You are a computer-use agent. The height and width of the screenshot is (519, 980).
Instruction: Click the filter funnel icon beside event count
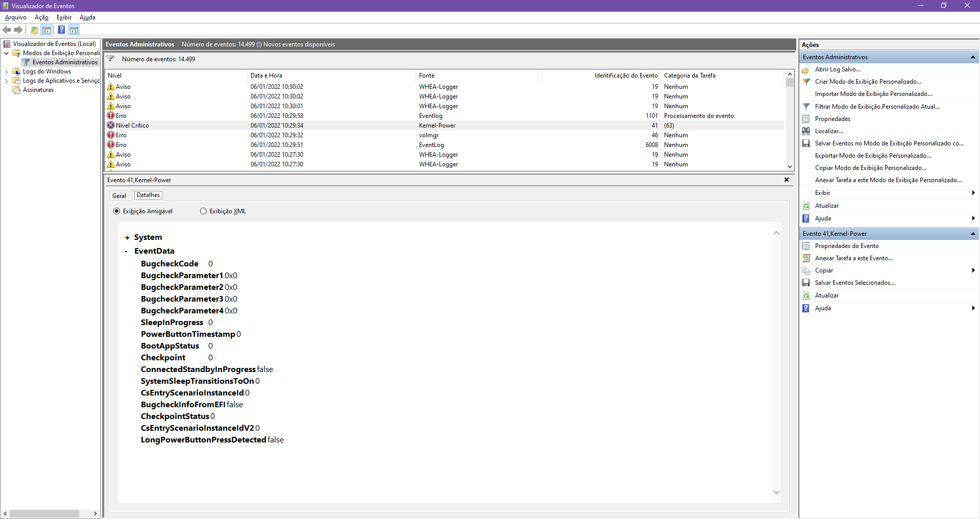pos(110,59)
